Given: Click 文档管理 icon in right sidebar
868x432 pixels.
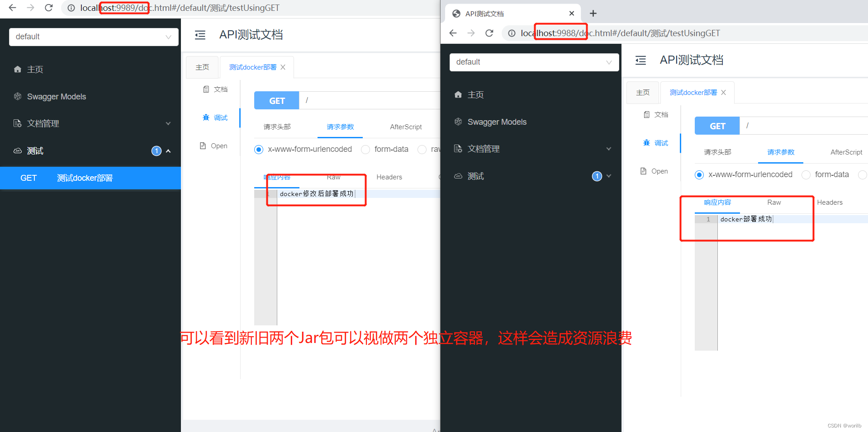Looking at the screenshot, I should click(458, 149).
